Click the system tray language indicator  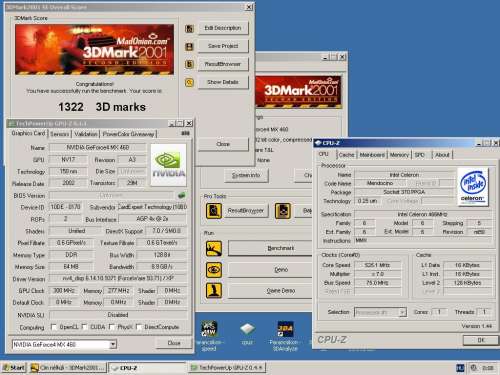pyautogui.click(x=460, y=368)
